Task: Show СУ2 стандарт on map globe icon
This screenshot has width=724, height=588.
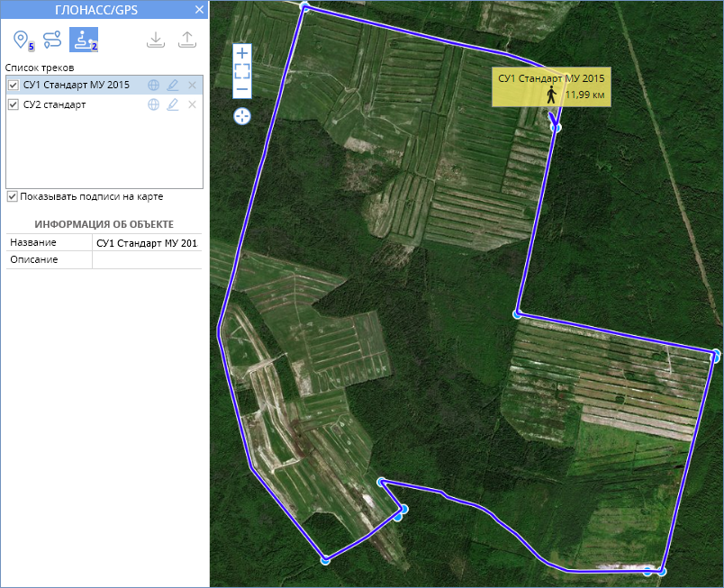Action: click(153, 104)
